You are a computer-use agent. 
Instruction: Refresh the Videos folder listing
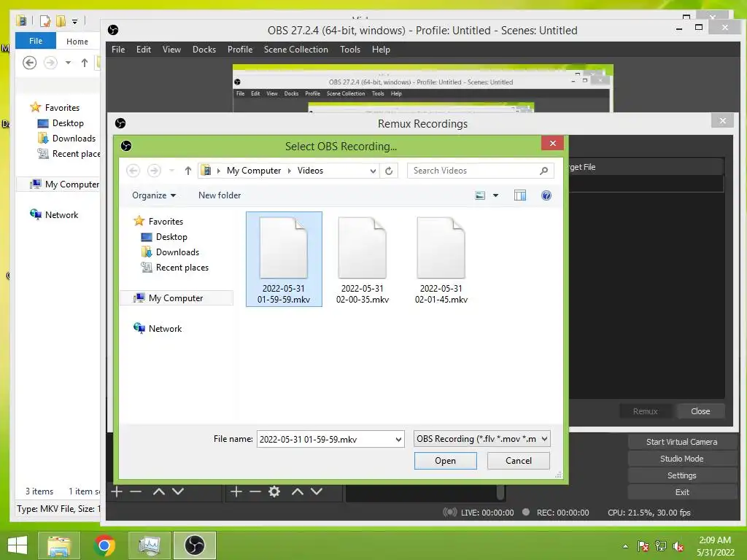pyautogui.click(x=389, y=171)
